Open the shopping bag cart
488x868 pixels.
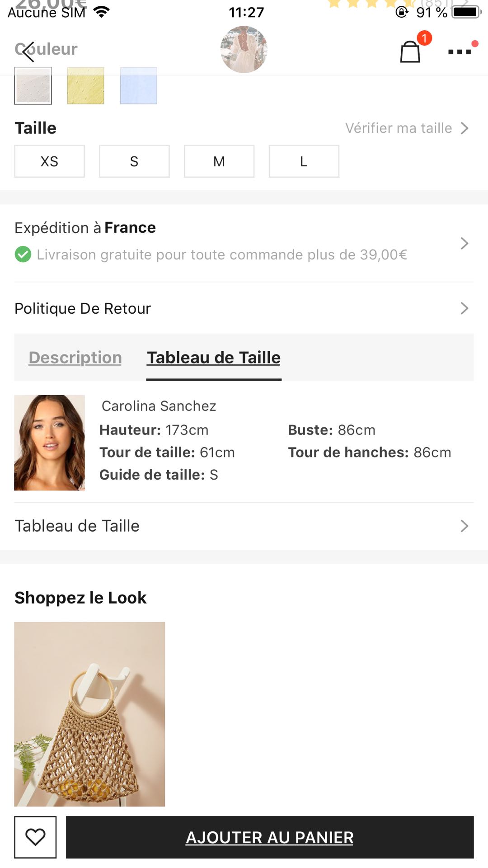click(410, 52)
